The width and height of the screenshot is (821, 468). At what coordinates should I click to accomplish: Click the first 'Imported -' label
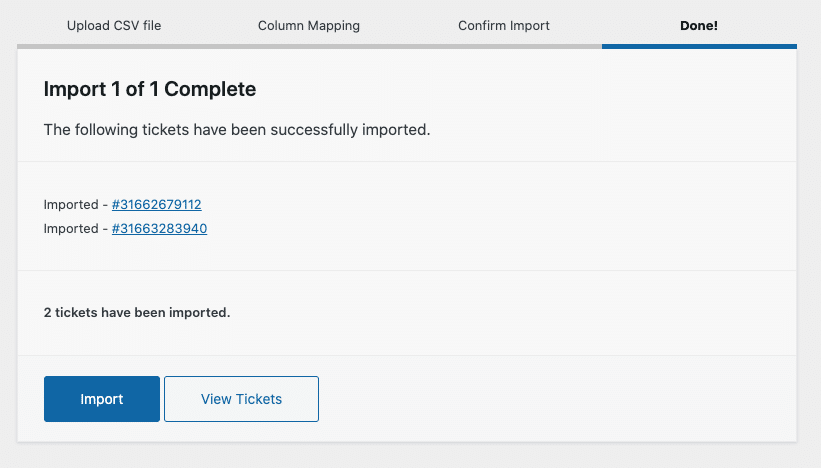76,205
